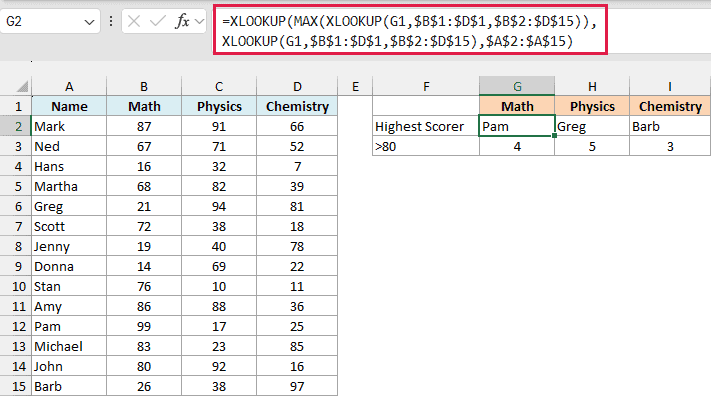Click cell H2 showing Greg

[x=592, y=126]
